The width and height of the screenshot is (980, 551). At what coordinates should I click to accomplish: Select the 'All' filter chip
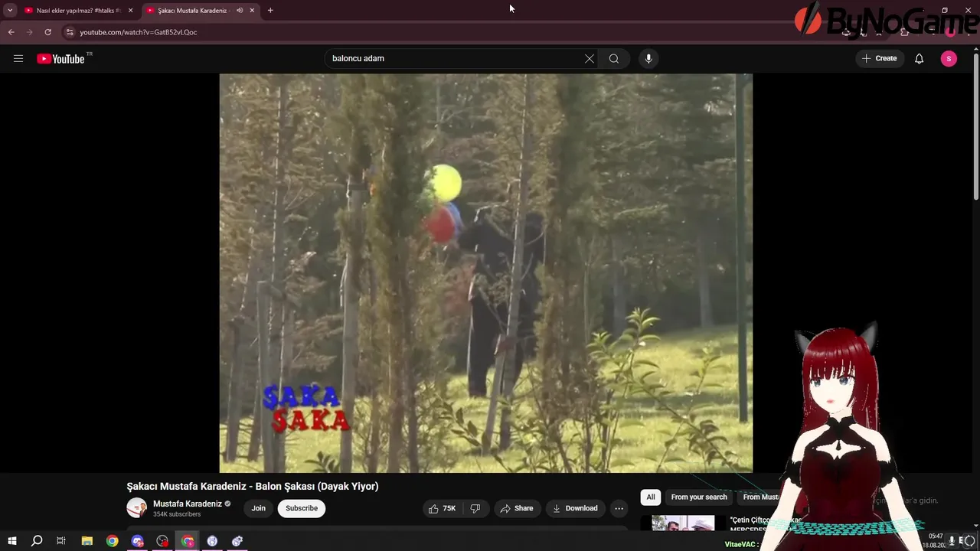point(651,497)
